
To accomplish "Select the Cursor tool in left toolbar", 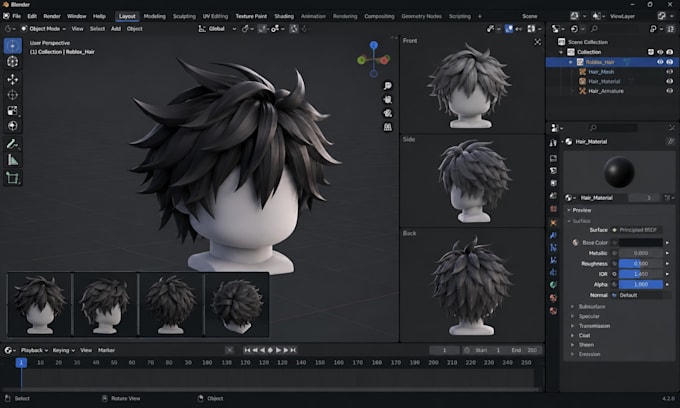I will pyautogui.click(x=13, y=62).
